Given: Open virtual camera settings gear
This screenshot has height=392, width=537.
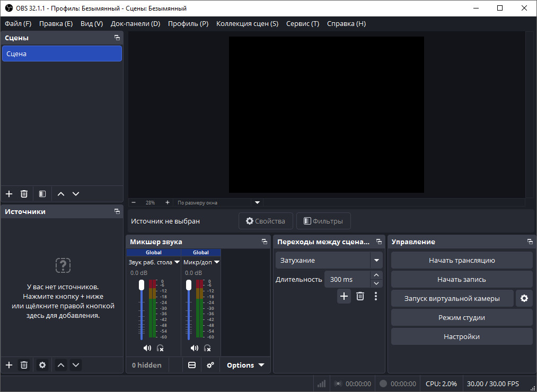Looking at the screenshot, I should pyautogui.click(x=524, y=298).
